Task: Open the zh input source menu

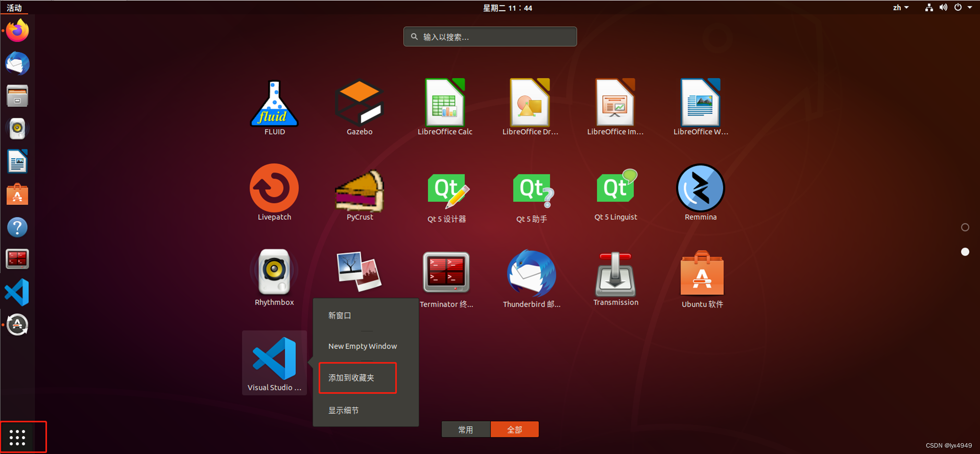Action: 900,7
